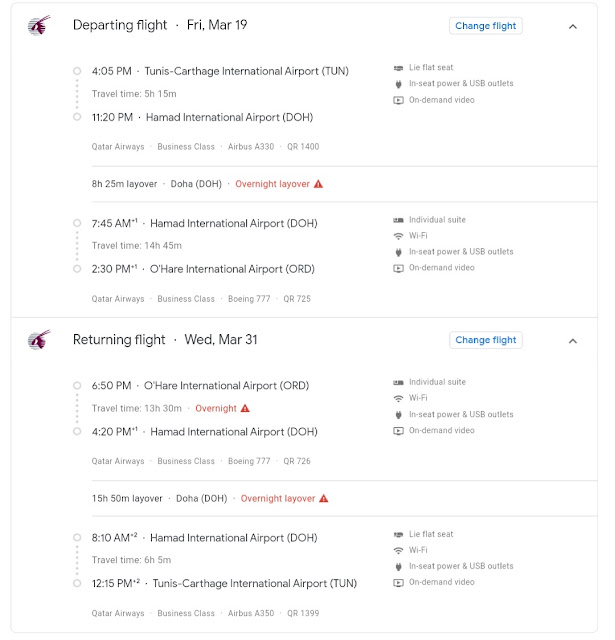Click the Wi-Fi icon for flight QR 725
The width and height of the screenshot is (615, 640).
click(x=398, y=236)
